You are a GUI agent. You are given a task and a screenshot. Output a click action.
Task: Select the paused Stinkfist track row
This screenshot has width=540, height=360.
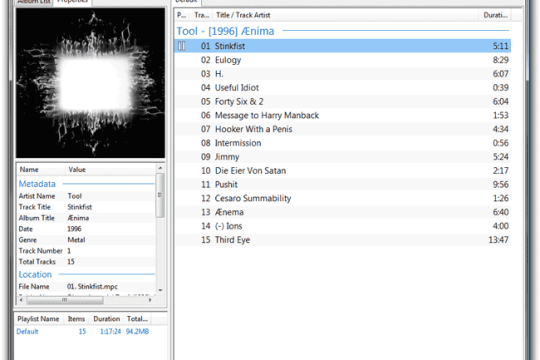pyautogui.click(x=343, y=46)
